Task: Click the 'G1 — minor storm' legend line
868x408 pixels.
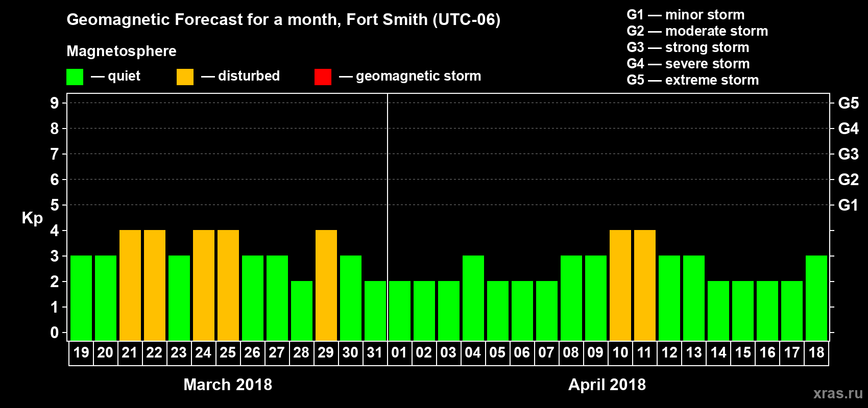Action: 686,15
